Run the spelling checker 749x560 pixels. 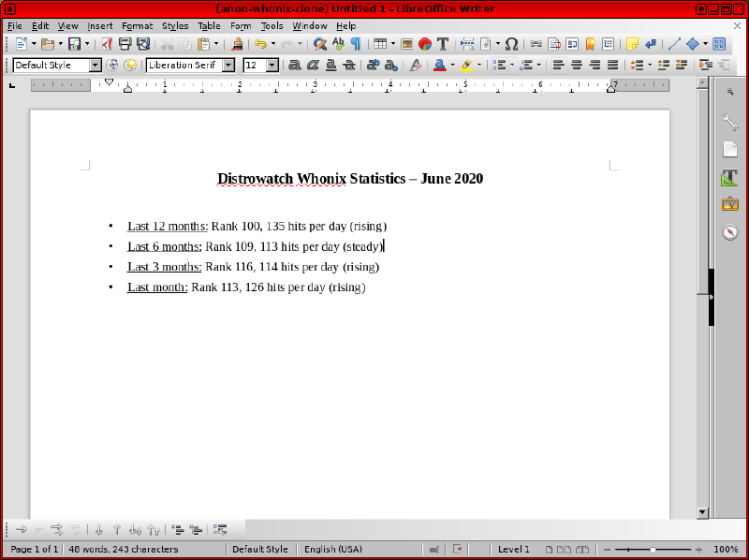tap(339, 43)
